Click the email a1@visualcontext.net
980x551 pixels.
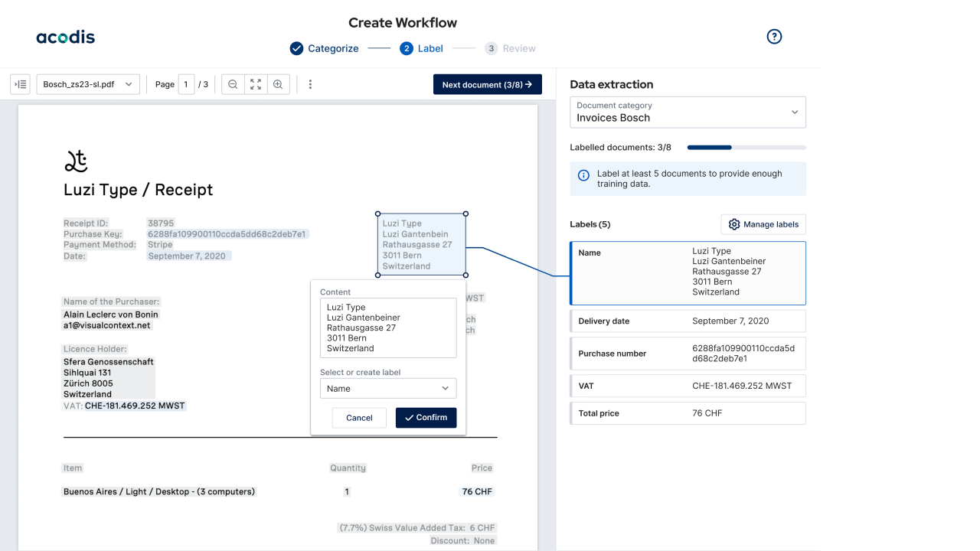pyautogui.click(x=107, y=325)
